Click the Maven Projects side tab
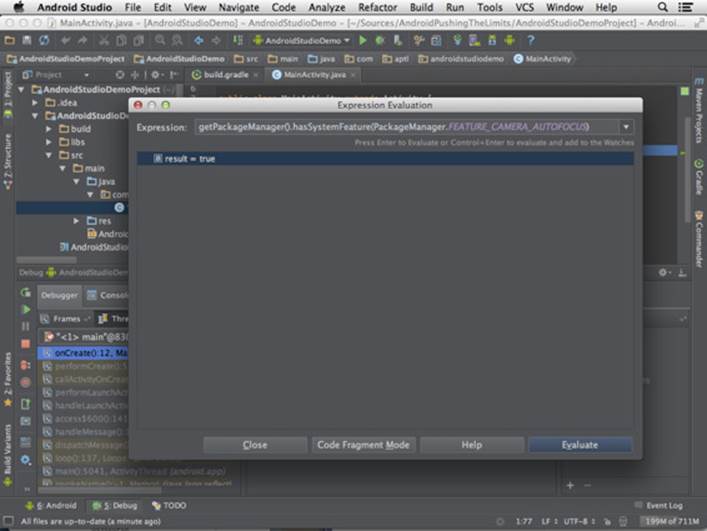Viewport: 707px width, 531px height. 698,111
